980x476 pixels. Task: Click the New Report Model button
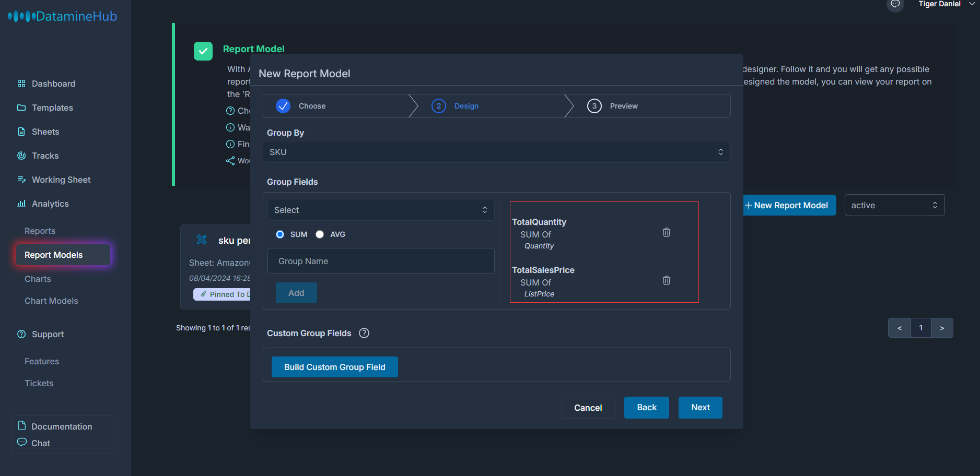tap(789, 205)
